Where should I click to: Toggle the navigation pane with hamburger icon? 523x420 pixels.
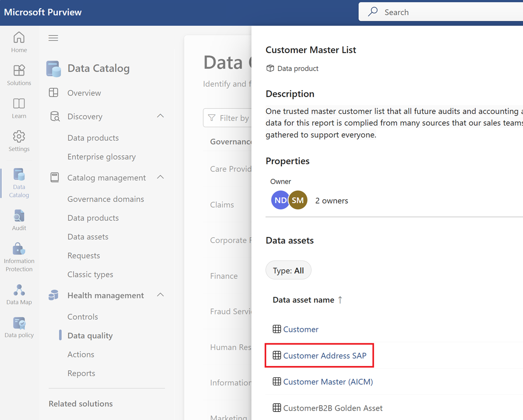coord(53,38)
